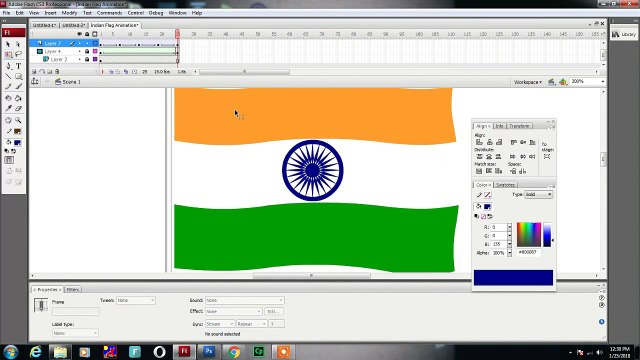Toggle Lock All Layers header icon
Screen dimensions: 640x360
pyautogui.click(x=87, y=34)
